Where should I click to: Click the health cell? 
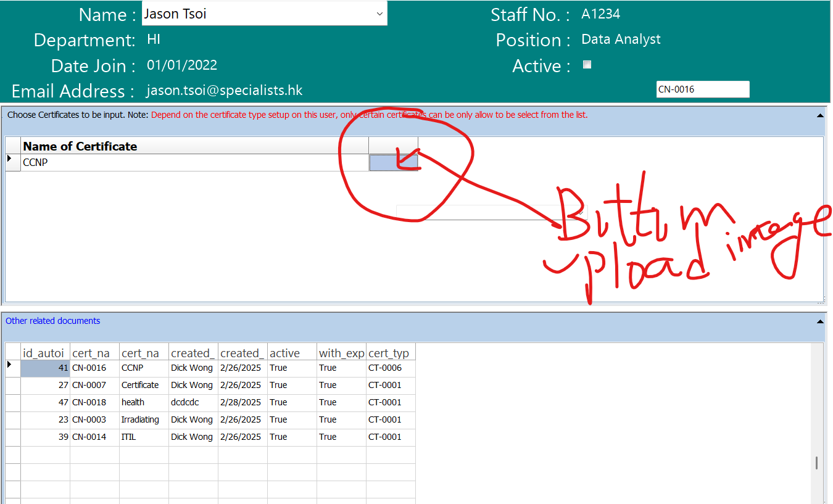click(144, 403)
